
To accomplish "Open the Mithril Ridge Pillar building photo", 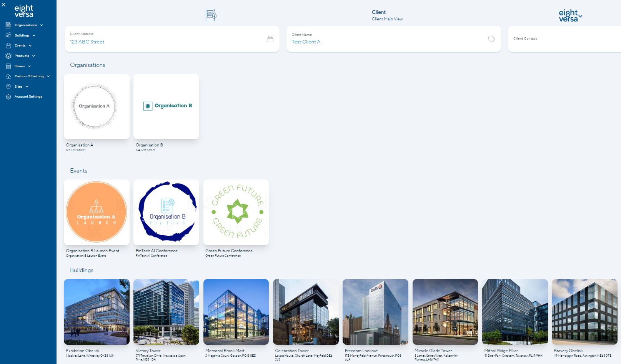I will [x=515, y=312].
